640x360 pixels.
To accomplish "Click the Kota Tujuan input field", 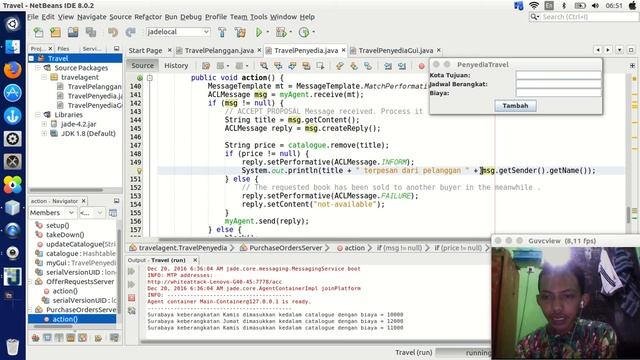I will point(558,75).
